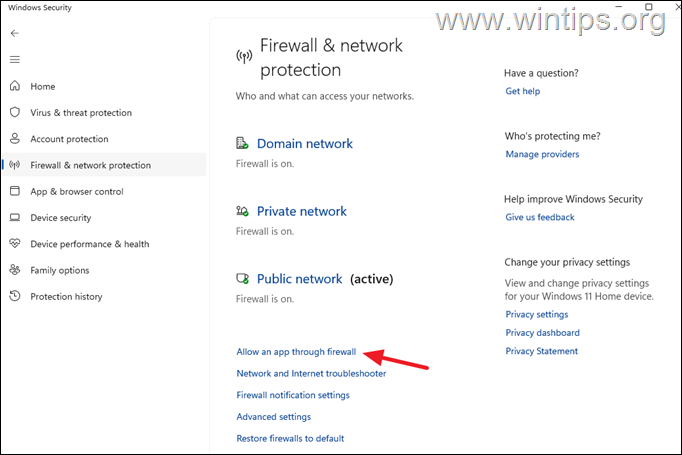682x455 pixels.
Task: Select Firewall & network protection in sidebar
Action: coord(90,165)
